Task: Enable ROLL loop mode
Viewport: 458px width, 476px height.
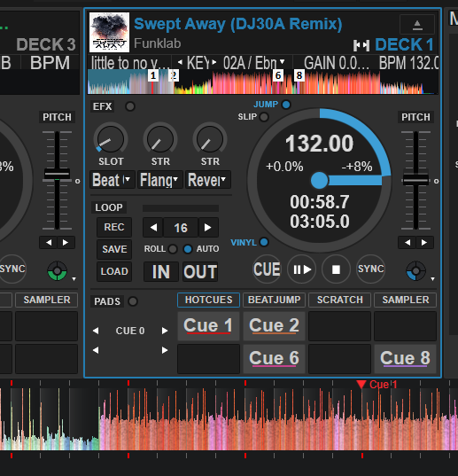Action: 173,249
